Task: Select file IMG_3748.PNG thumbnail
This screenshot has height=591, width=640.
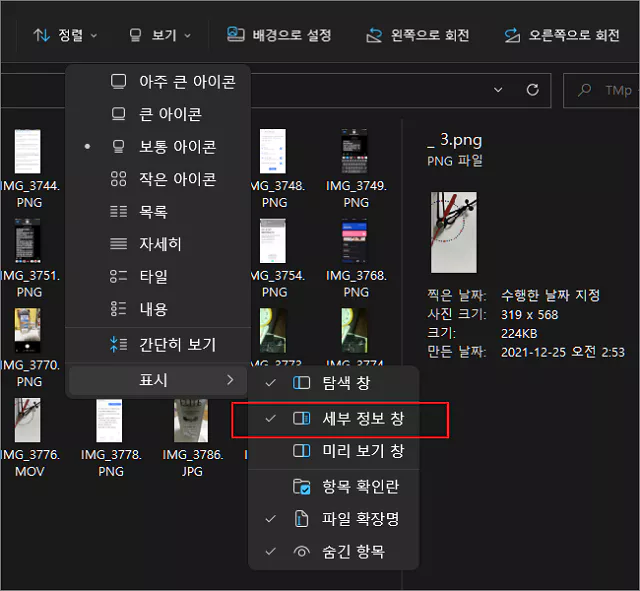Action: [x=273, y=151]
